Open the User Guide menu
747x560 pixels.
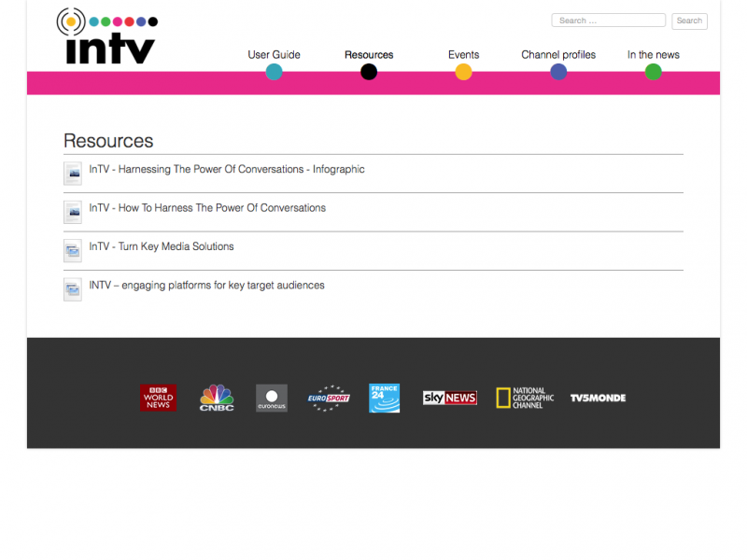pos(274,55)
